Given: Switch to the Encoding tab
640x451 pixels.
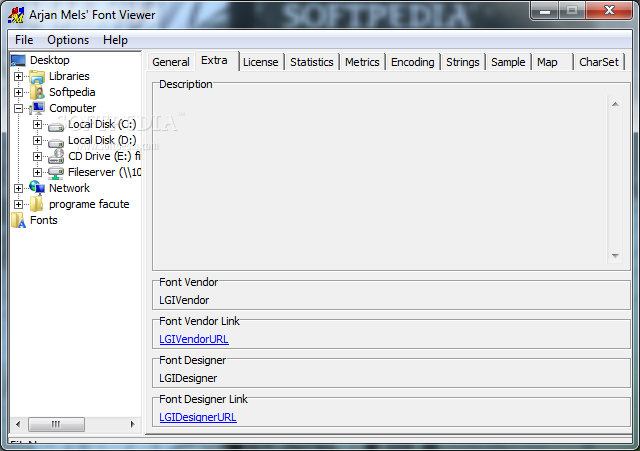Looking at the screenshot, I should pyautogui.click(x=412, y=62).
